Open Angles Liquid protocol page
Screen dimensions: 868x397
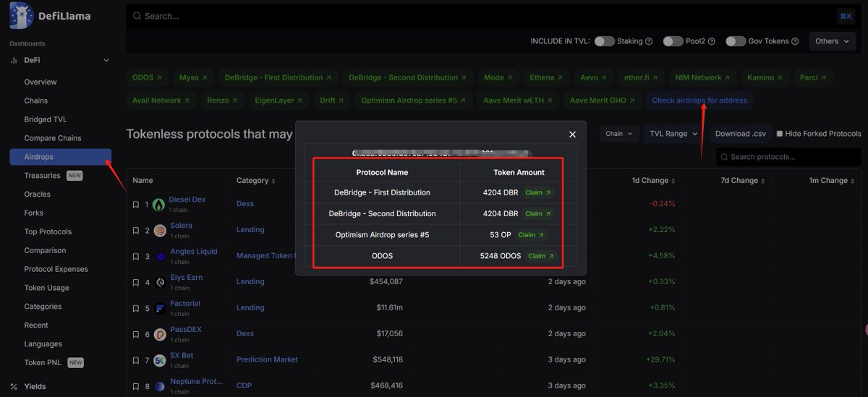[194, 252]
